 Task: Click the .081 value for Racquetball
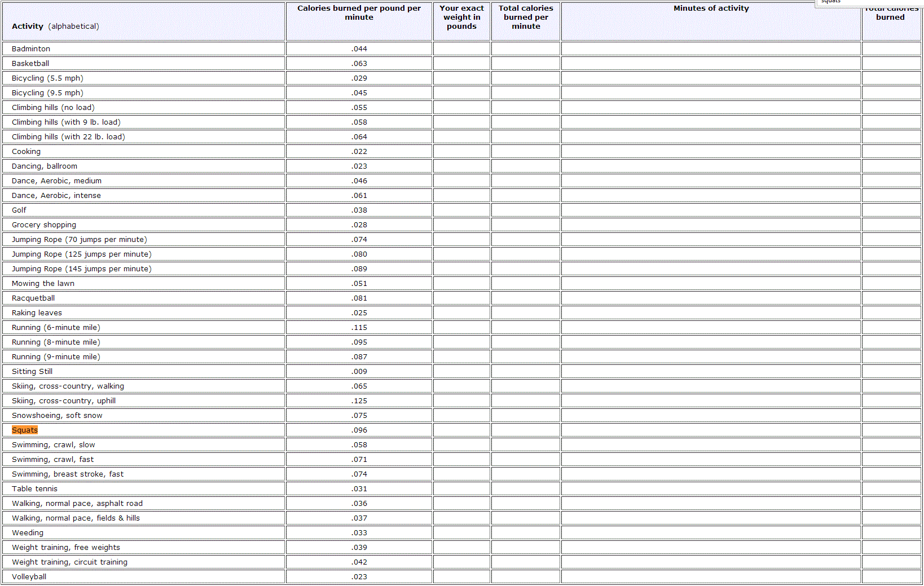pos(359,298)
